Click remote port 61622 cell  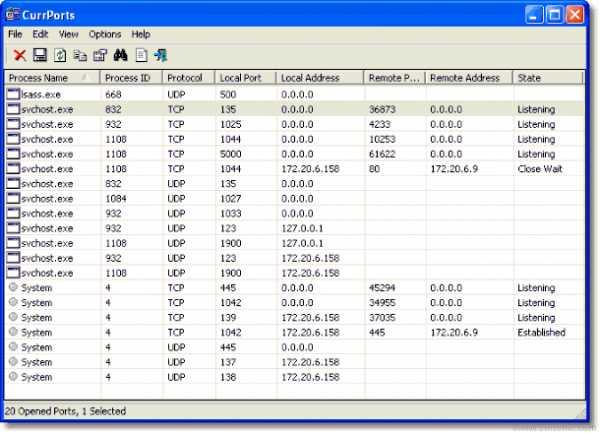coord(382,154)
